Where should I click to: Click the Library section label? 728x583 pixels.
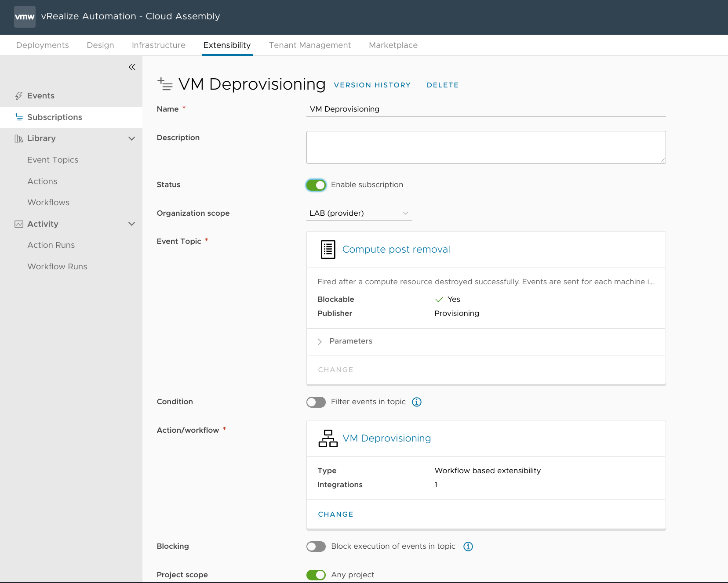[41, 138]
